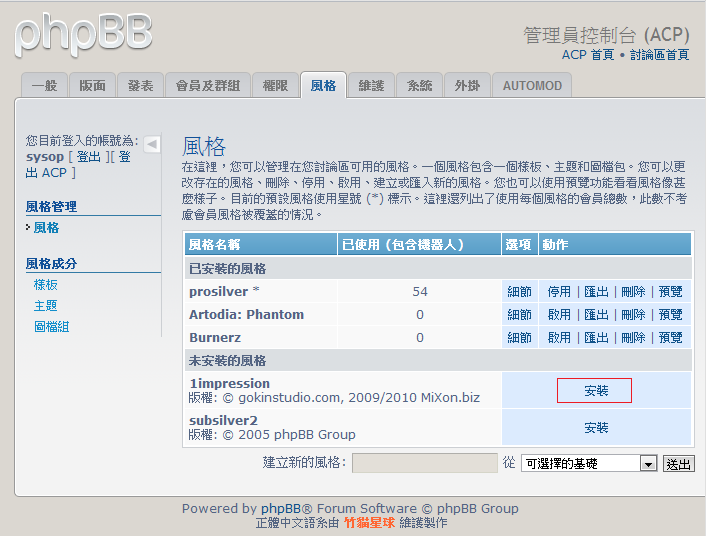Open the 一般 tab
This screenshot has height=536, width=706.
coord(44,86)
